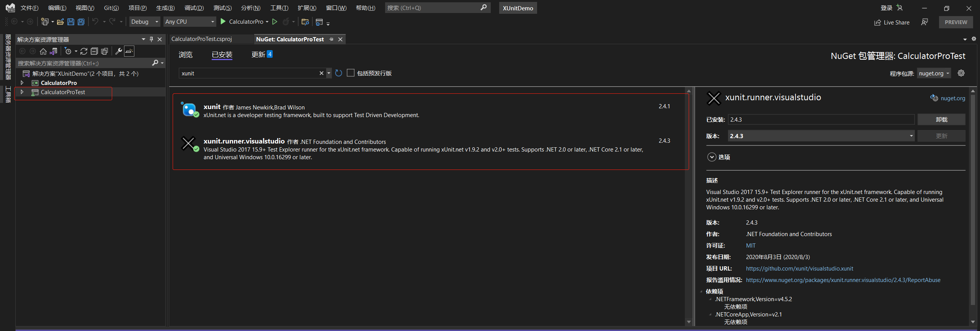Toggle the Preview Selected Items icon

point(129,51)
